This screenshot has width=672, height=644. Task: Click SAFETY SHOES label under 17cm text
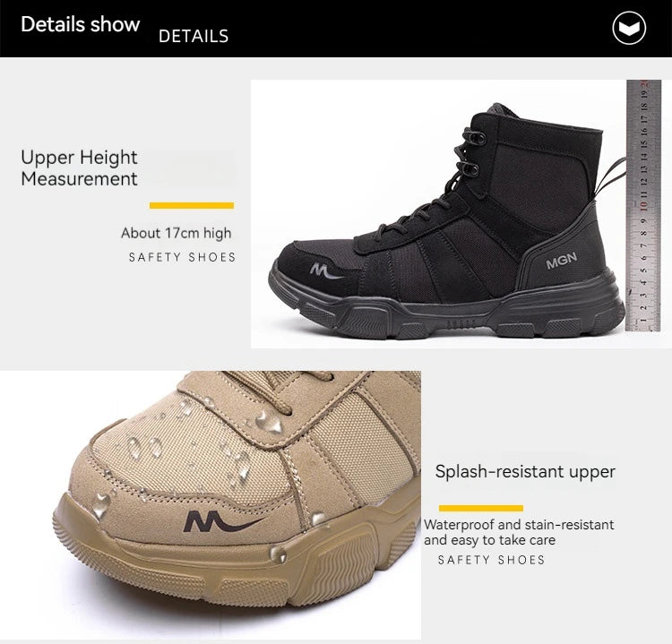[x=182, y=257]
